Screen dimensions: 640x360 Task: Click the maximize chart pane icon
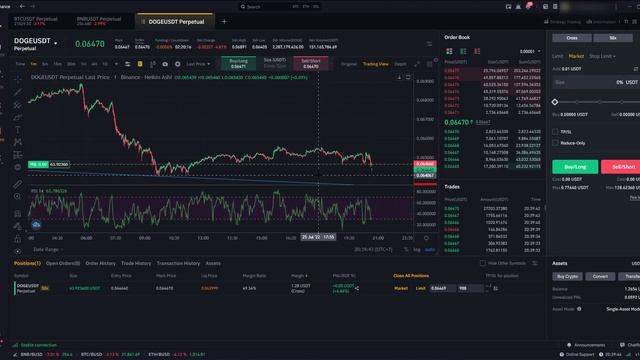[408, 77]
